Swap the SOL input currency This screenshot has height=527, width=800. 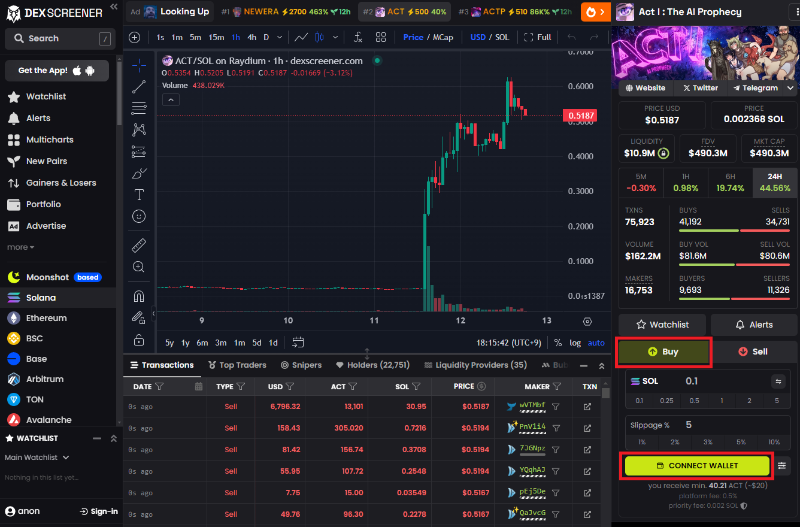click(778, 381)
